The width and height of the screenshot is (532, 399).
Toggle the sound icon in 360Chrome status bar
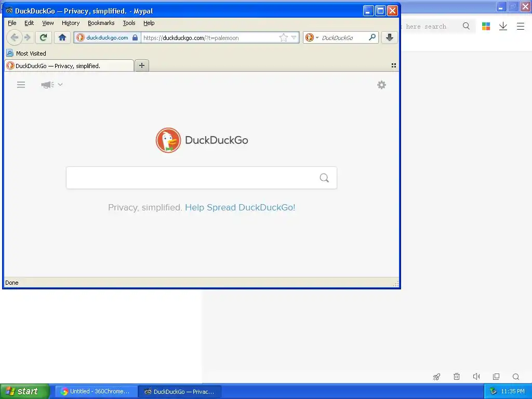pos(476,376)
